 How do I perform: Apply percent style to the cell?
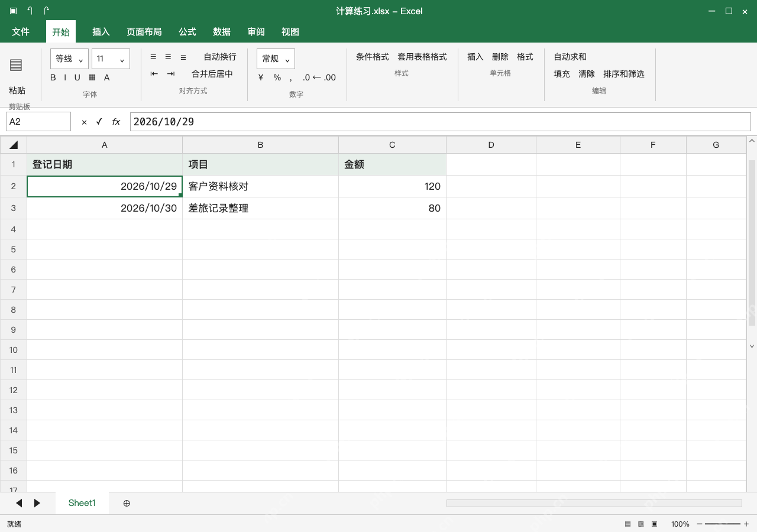point(277,77)
